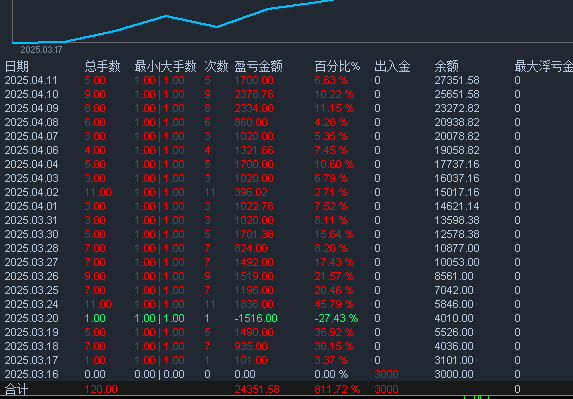The width and height of the screenshot is (573, 399).
Task: Click the 合计 totals row label
Action: (17, 390)
